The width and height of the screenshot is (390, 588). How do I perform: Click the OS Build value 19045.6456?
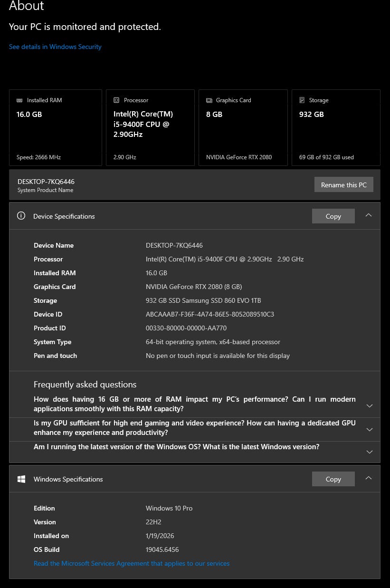coord(162,549)
